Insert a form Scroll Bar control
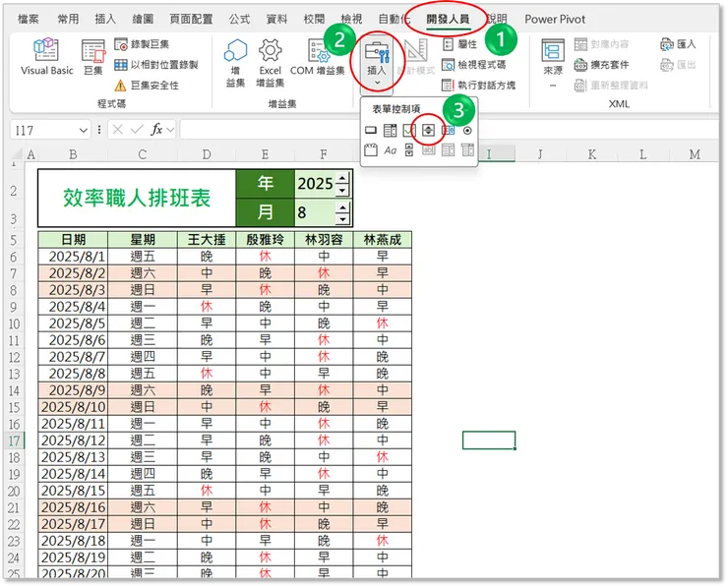This screenshot has width=728, height=587. (409, 149)
